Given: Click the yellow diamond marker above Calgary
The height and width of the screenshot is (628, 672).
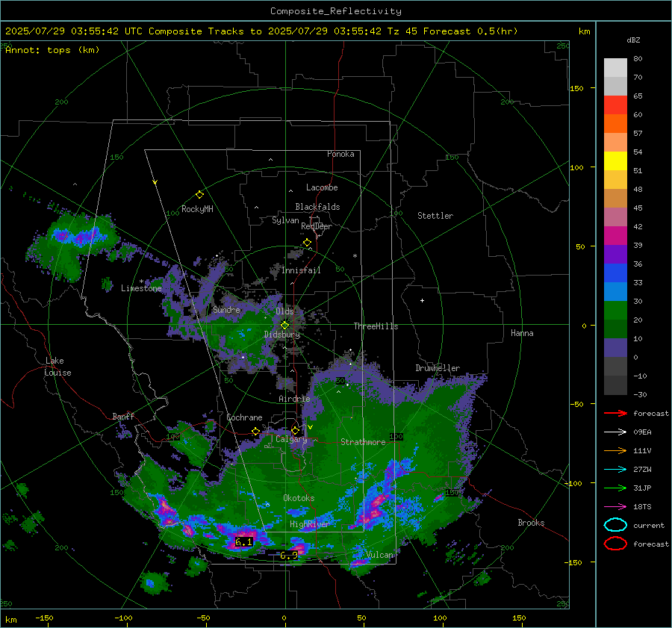Looking at the screenshot, I should (295, 430).
